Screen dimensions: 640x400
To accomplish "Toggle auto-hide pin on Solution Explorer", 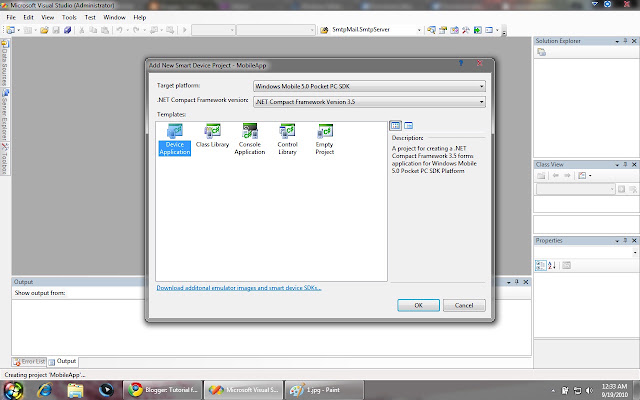I will [625, 41].
